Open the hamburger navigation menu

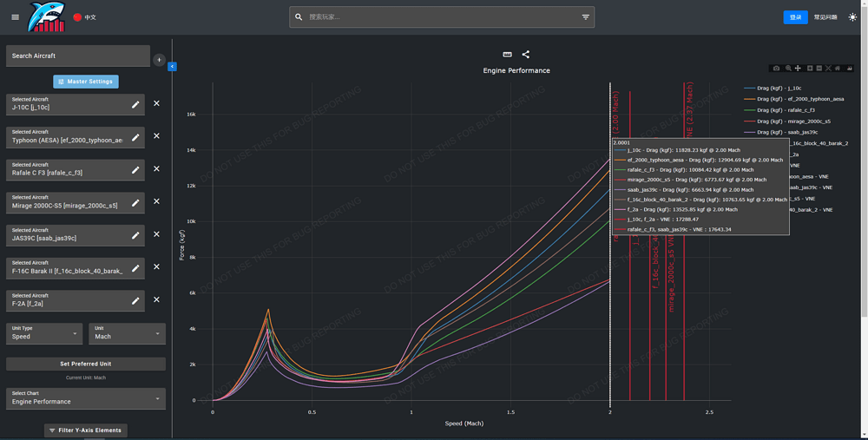[x=15, y=17]
